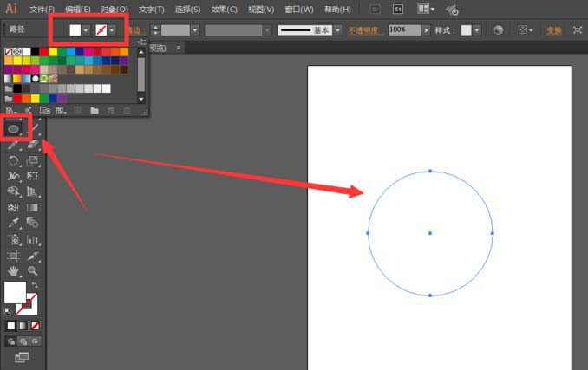Choose the Rotate tool
Screen dimensions: 588x370
click(x=14, y=160)
